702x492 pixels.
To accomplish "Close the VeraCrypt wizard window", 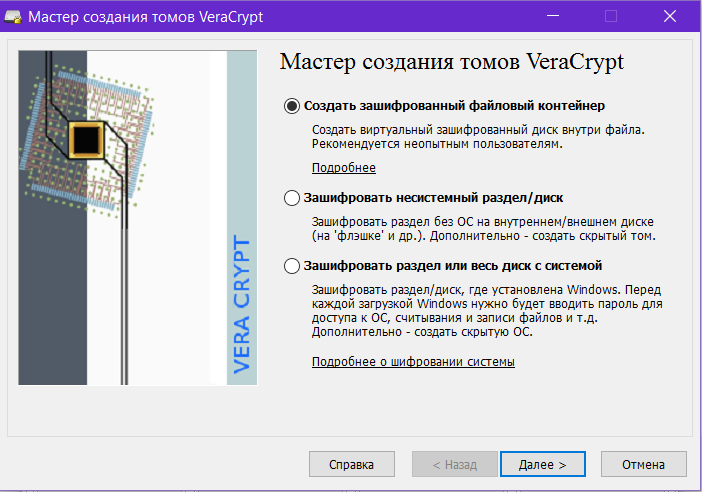I will 670,16.
